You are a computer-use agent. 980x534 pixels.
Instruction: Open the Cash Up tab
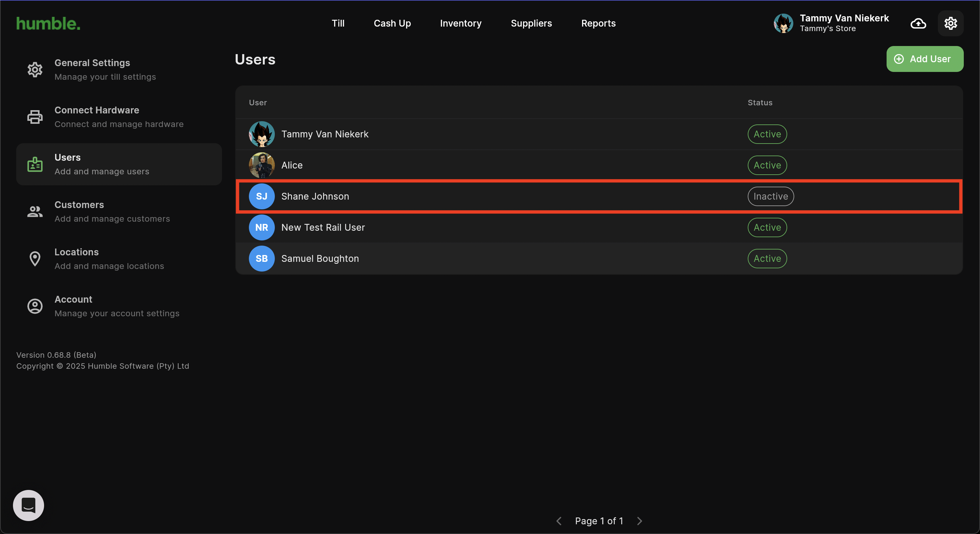pyautogui.click(x=392, y=23)
